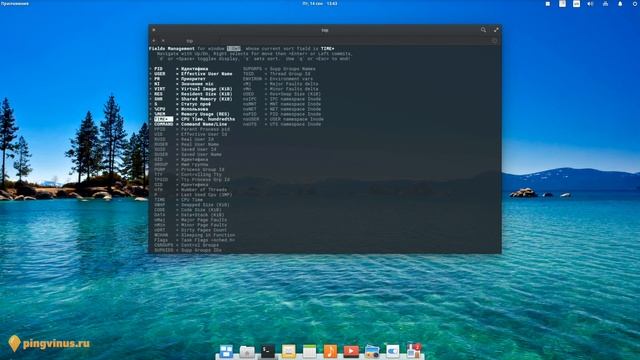This screenshot has width=640, height=360.
Task: Open the session power indicator
Action: pyautogui.click(x=635, y=4)
